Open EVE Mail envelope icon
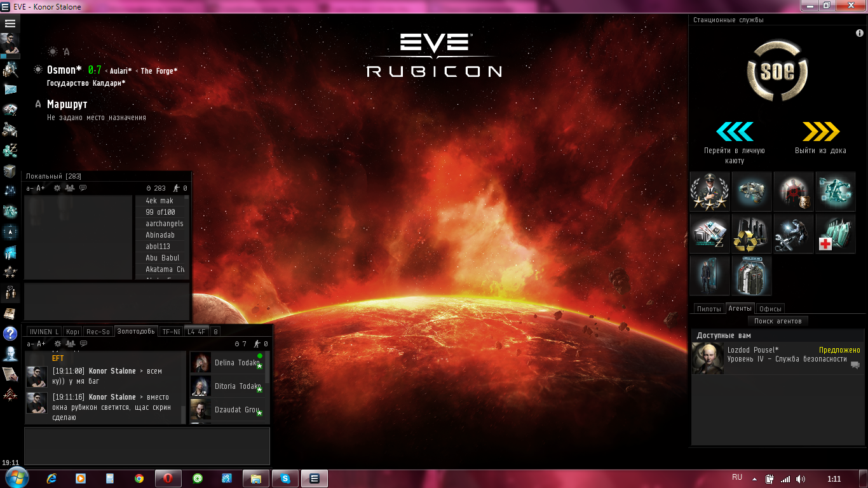 10,89
